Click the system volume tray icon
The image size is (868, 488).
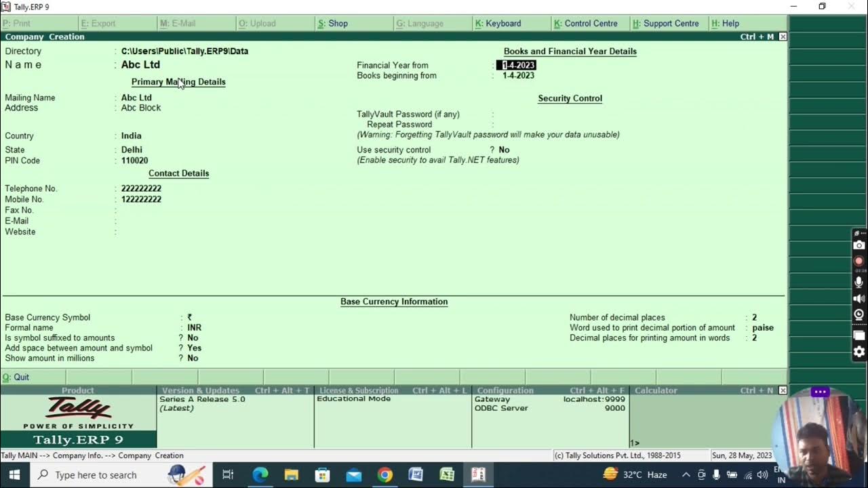[762, 475]
